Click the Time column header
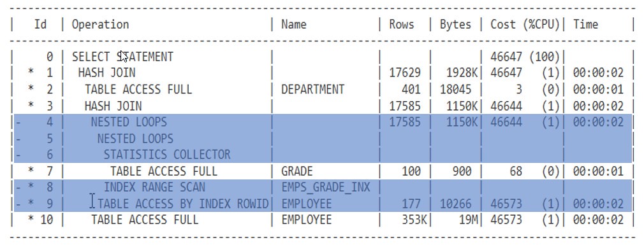This screenshot has width=644, height=245. (586, 25)
